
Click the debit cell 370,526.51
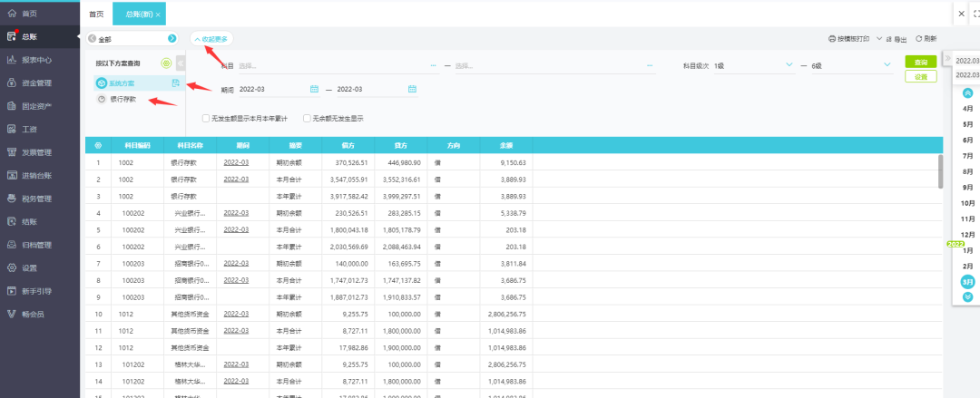pos(348,162)
